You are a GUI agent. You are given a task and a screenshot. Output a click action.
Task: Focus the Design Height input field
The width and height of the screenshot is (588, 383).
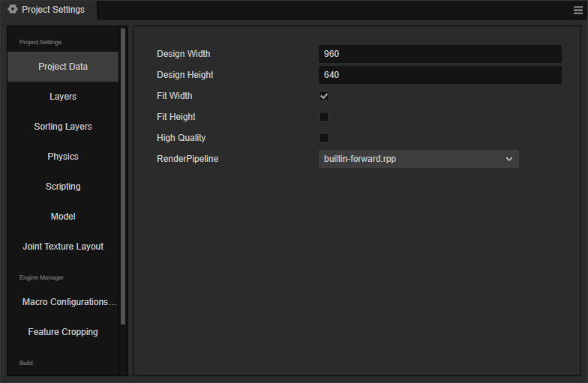439,75
